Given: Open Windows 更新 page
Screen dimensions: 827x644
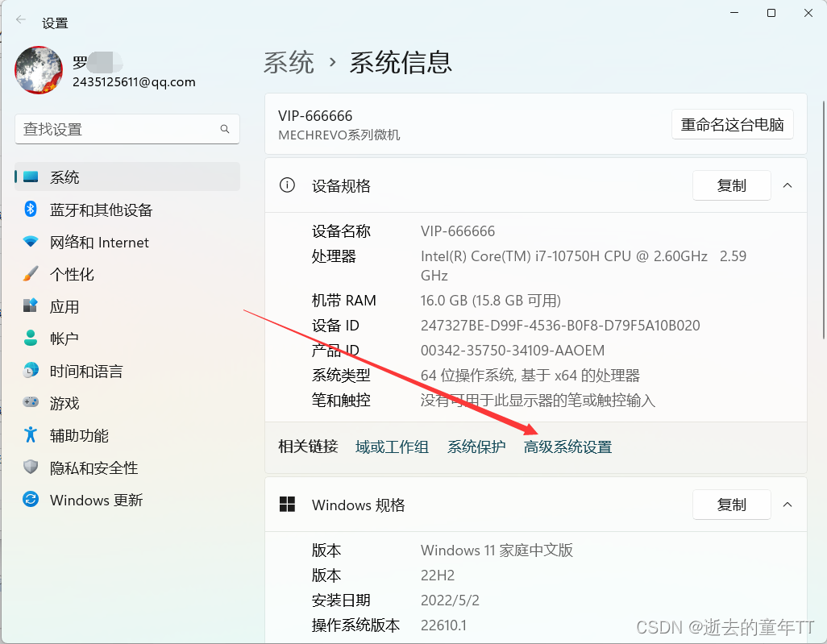Looking at the screenshot, I should click(127, 499).
